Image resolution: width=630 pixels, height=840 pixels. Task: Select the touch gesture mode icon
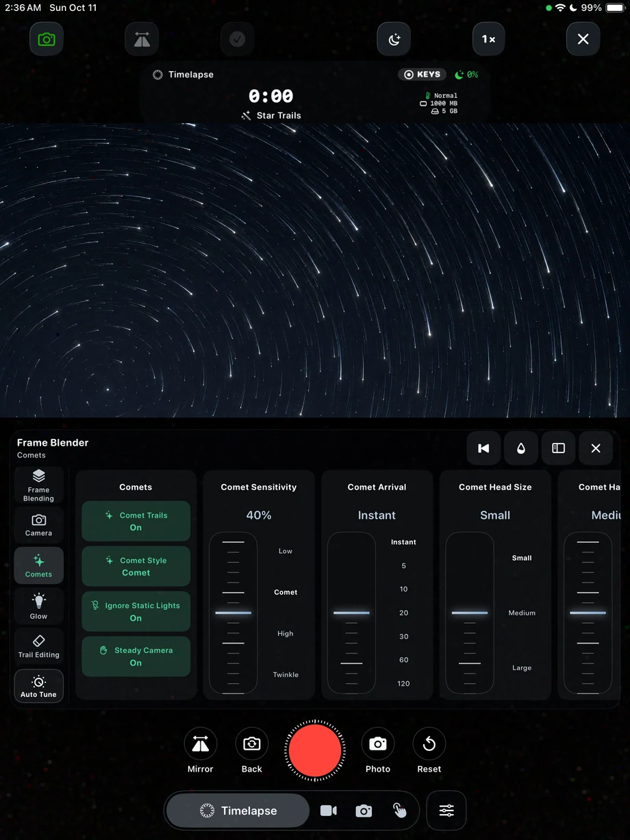pos(400,811)
